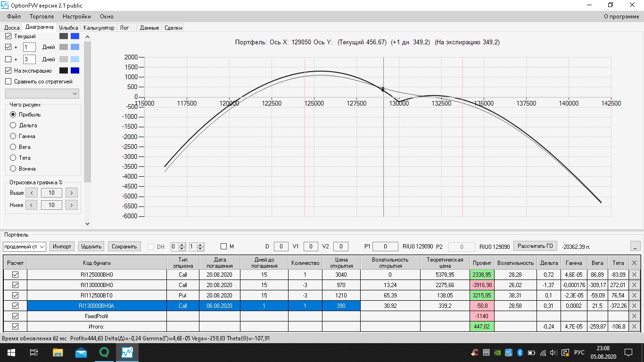Open notification center icon
Image resolution: width=644 pixels, height=362 pixels.
pos(628,353)
